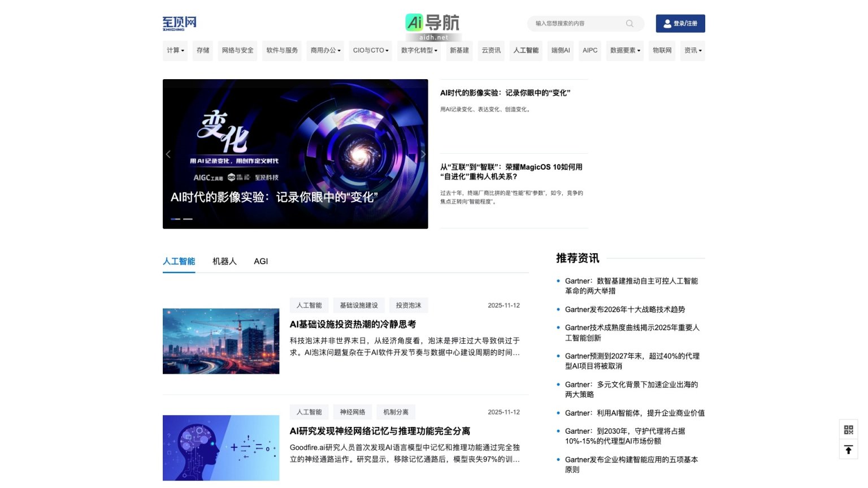Click the AI基础设施 article thumbnail image
This screenshot has width=868, height=488.
pyautogui.click(x=220, y=341)
